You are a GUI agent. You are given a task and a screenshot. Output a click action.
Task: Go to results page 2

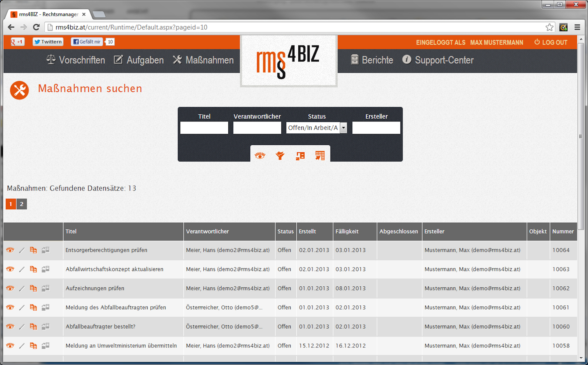click(22, 204)
